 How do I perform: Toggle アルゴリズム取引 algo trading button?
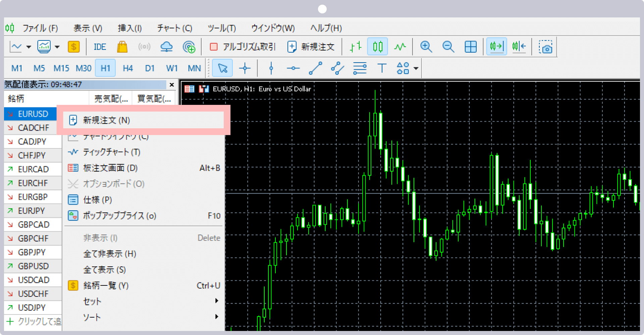pyautogui.click(x=243, y=47)
